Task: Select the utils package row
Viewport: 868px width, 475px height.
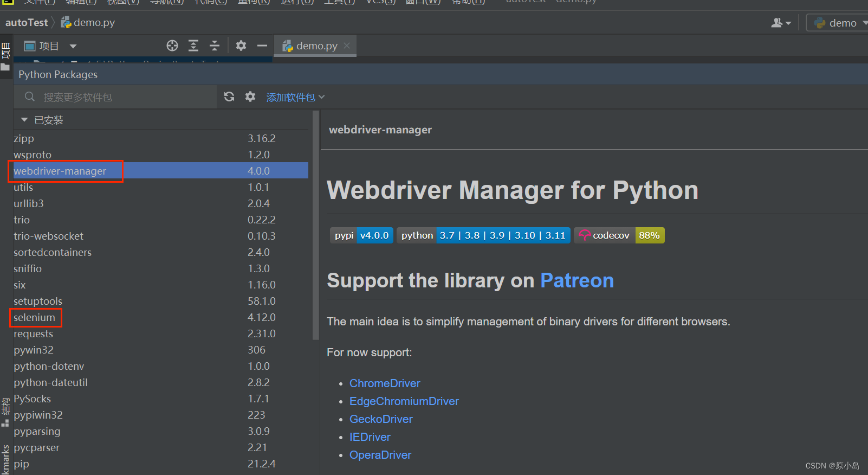Action: pos(161,187)
